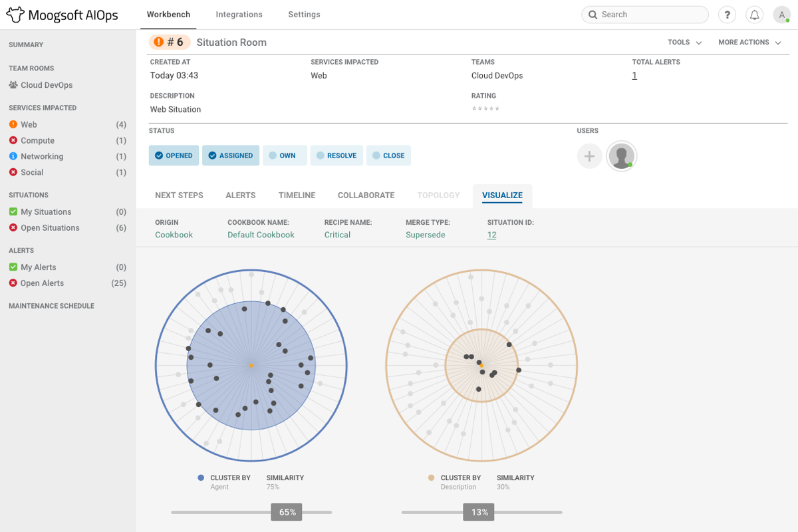Toggle the Opened status button
Viewport: 798px width, 532px height.
[174, 156]
